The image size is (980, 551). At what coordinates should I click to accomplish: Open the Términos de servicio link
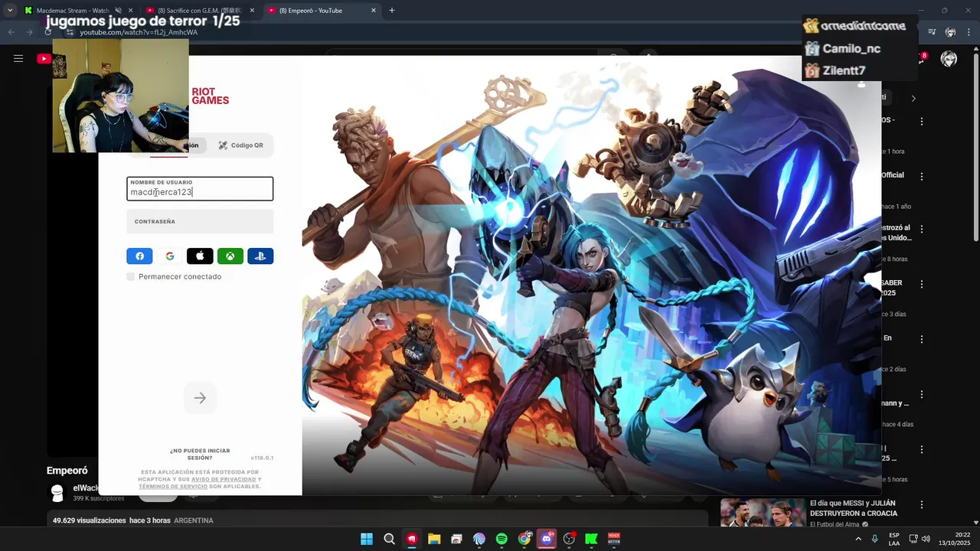(x=173, y=486)
